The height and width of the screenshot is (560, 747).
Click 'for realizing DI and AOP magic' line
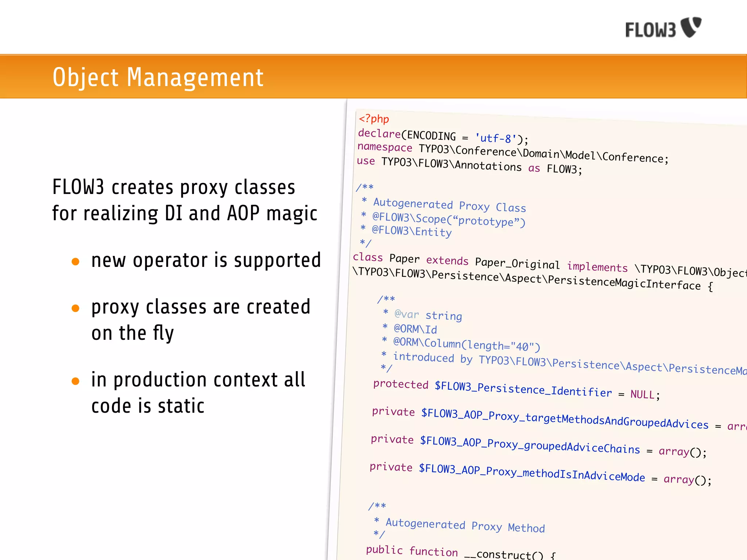(185, 213)
